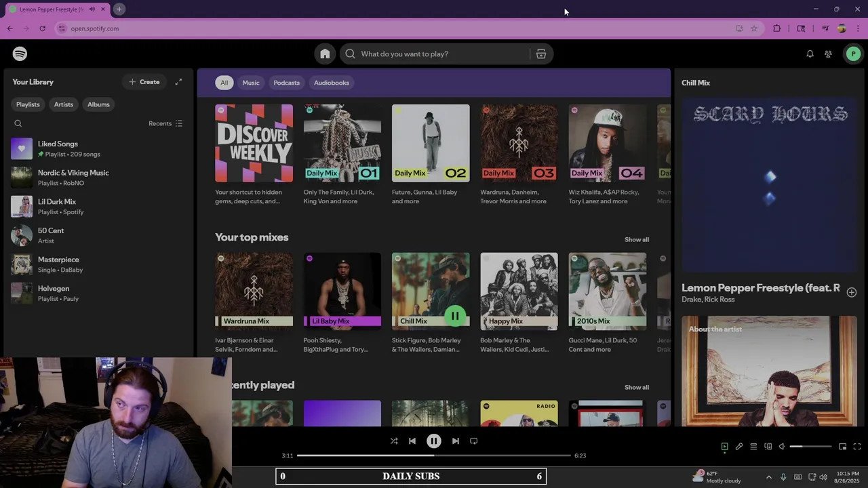
Task: Open Connect to a device icon
Action: point(768,447)
